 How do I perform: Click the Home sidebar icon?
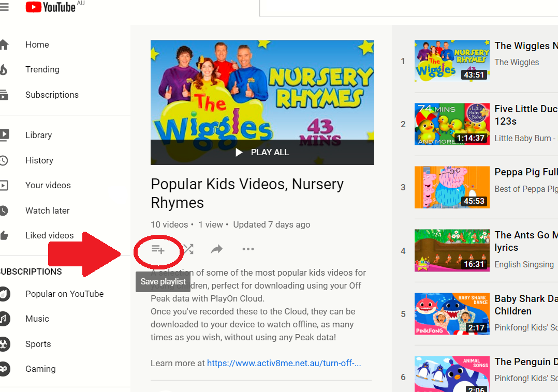click(x=4, y=45)
